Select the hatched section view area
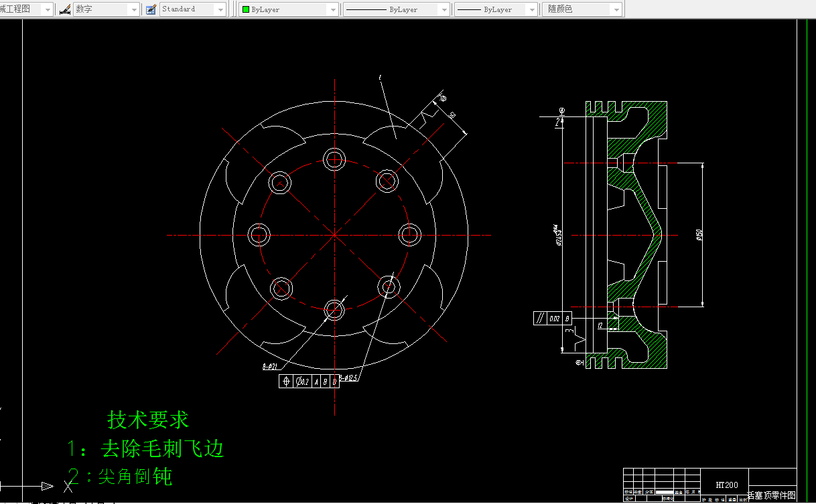The width and height of the screenshot is (816, 504). [x=626, y=234]
